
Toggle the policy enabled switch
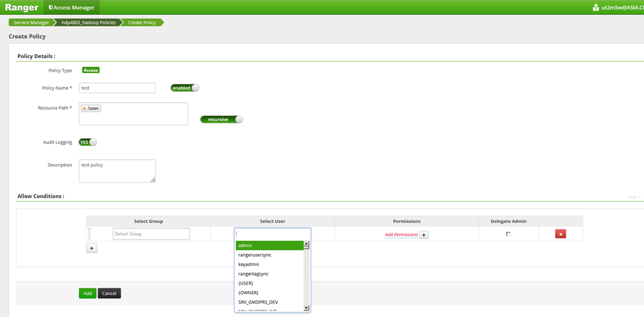pyautogui.click(x=185, y=88)
